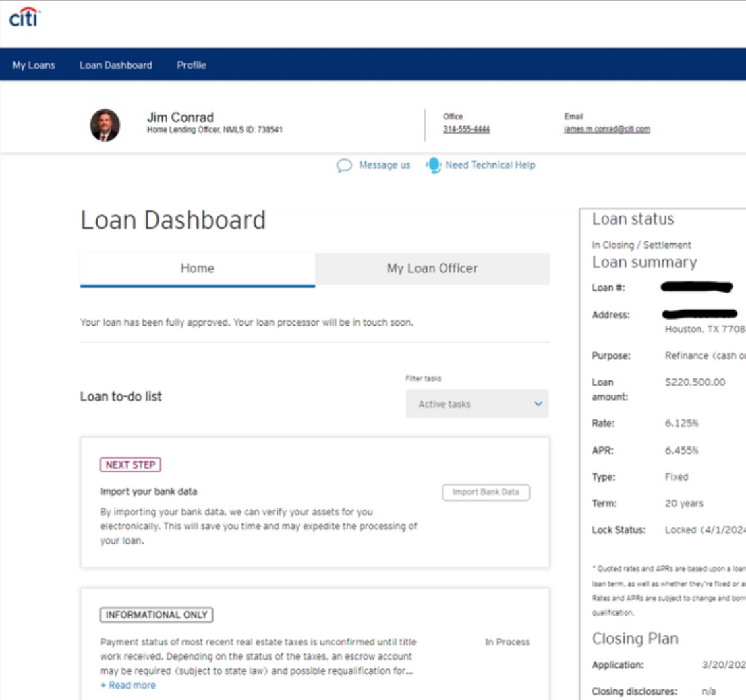Switch to the Home tab

coord(198,269)
